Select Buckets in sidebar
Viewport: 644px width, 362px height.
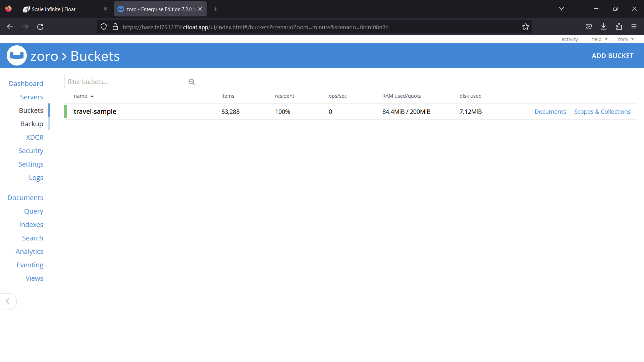(x=31, y=110)
